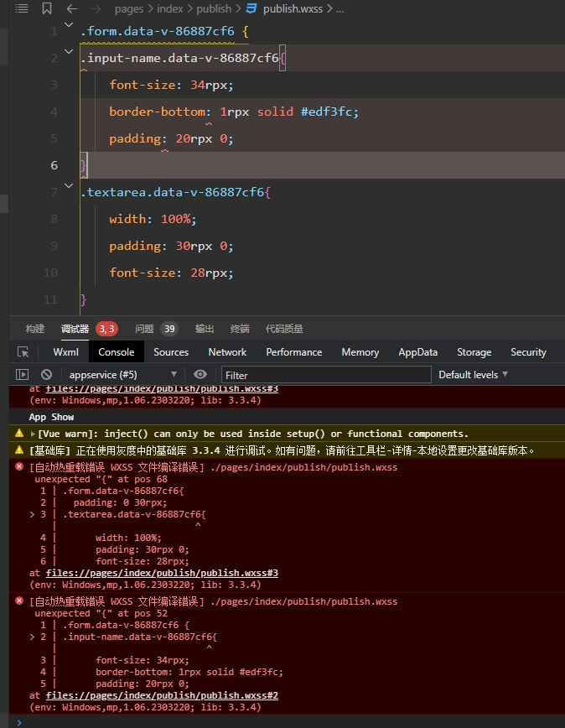565x728 pixels.
Task: Click the CSS file icon in breadcrumb
Action: pos(251,8)
